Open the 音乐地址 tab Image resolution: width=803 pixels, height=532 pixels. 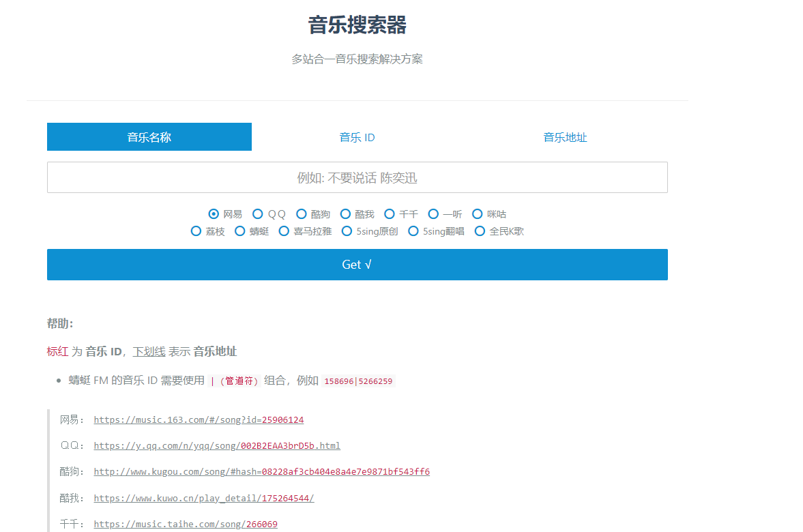tap(565, 137)
